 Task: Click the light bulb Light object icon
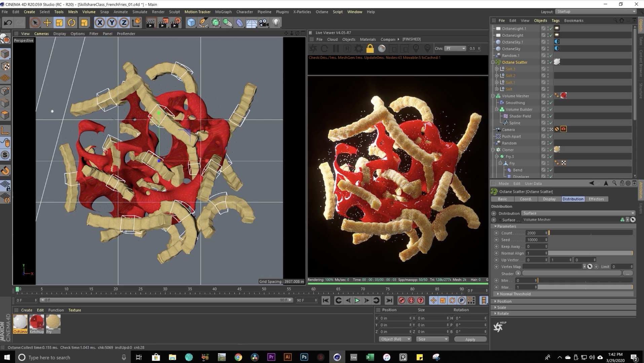click(x=276, y=23)
